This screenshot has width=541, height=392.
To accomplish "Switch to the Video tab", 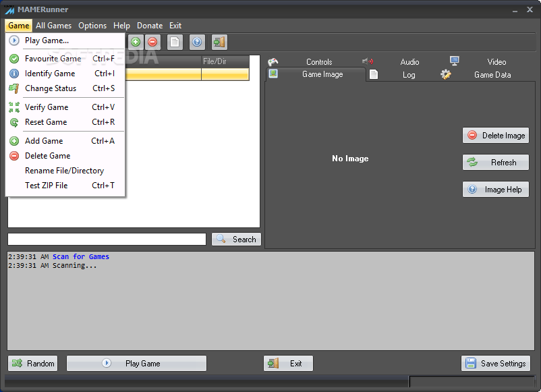I will [x=496, y=62].
